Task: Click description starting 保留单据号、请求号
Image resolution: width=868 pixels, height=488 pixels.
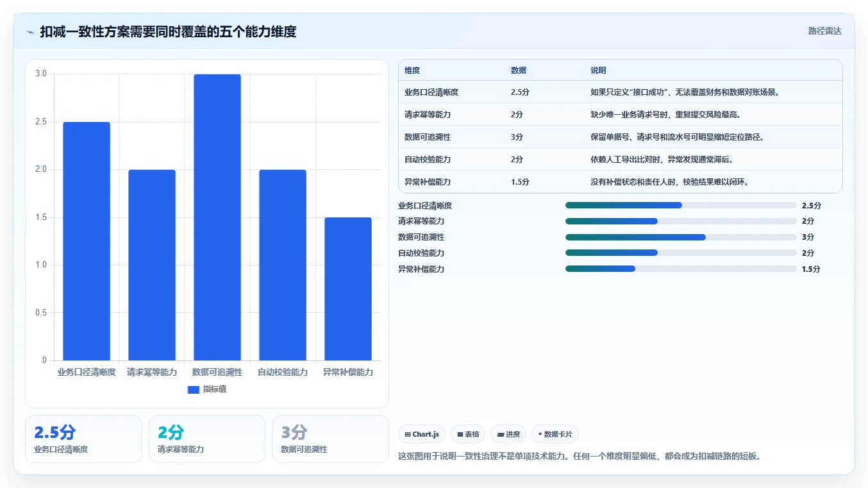Action: (677, 137)
